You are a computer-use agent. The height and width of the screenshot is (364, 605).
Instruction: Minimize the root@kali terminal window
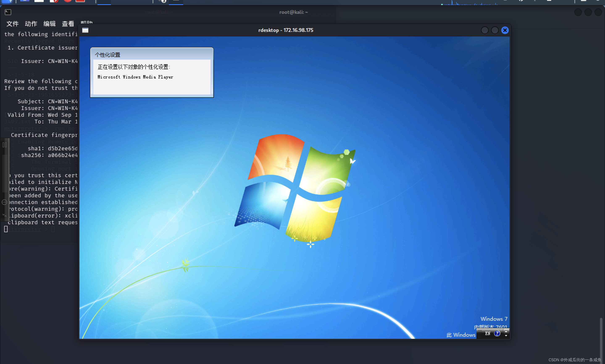(x=578, y=12)
